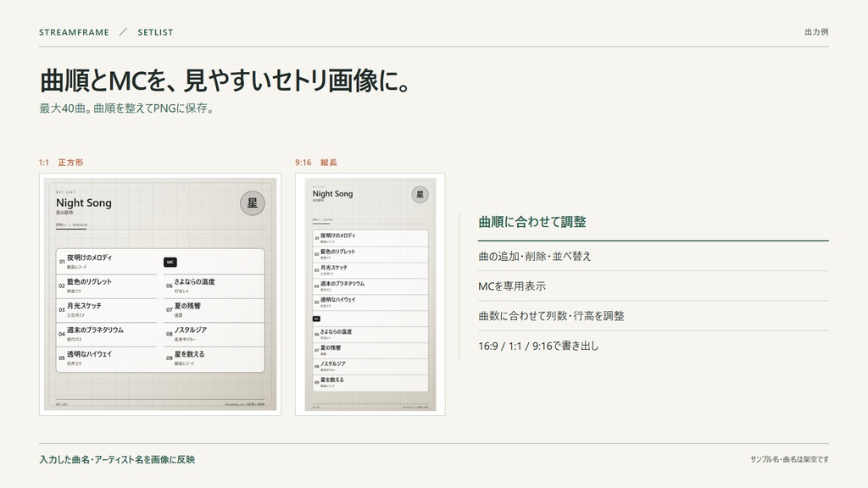This screenshot has height=488, width=868.
Task: Click song 05 透明なハイウェイ in square preview
Action: point(107,358)
